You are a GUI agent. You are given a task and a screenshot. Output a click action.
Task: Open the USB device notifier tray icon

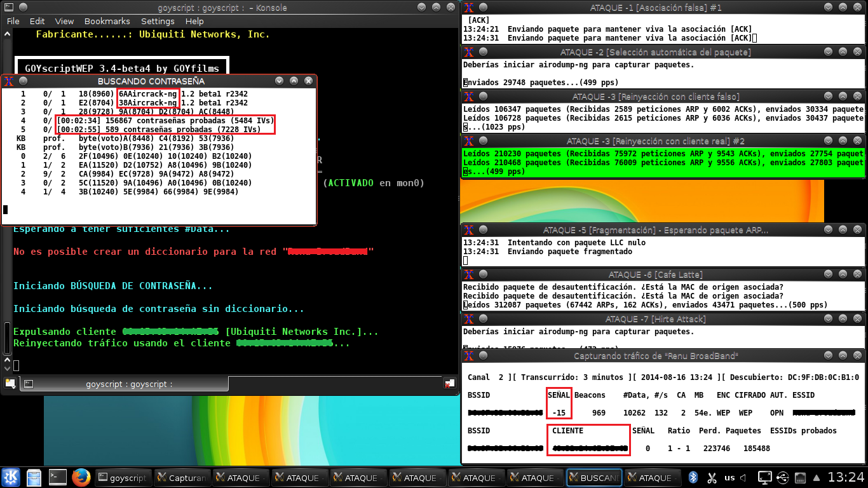click(x=783, y=477)
